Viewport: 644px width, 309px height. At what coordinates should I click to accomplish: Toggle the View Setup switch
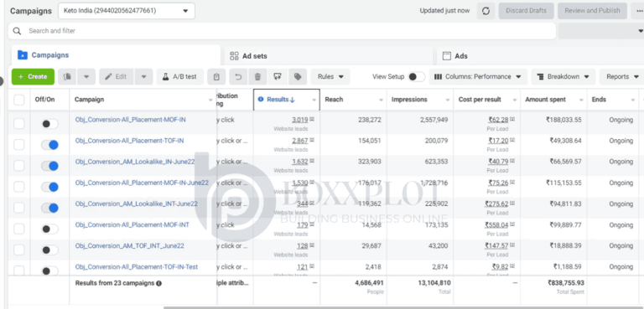point(416,77)
